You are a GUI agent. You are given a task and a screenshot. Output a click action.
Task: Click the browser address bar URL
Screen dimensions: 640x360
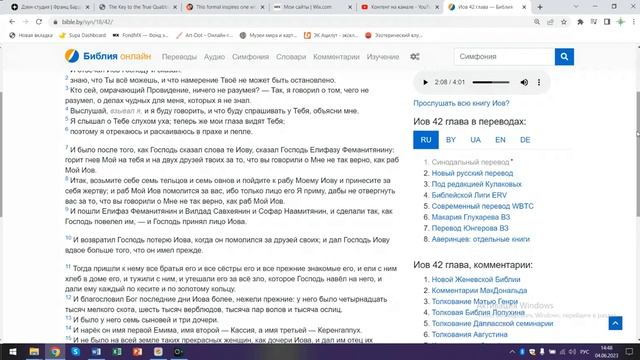pyautogui.click(x=87, y=22)
